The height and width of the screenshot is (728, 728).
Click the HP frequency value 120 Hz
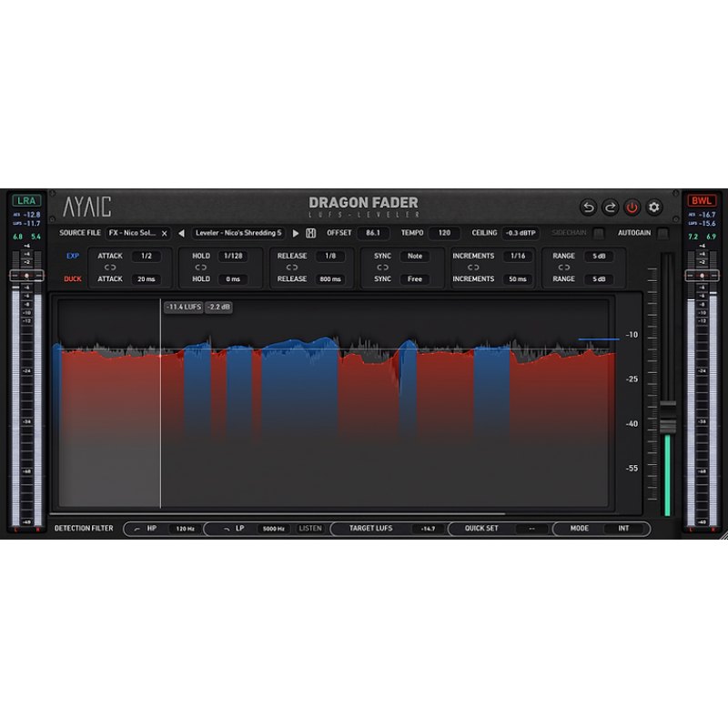(186, 529)
